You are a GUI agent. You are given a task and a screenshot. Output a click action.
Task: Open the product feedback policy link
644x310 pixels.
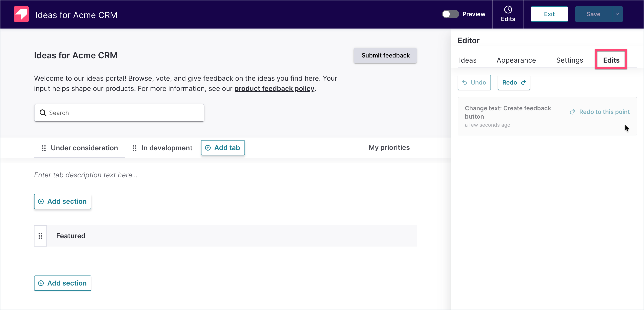tap(274, 89)
